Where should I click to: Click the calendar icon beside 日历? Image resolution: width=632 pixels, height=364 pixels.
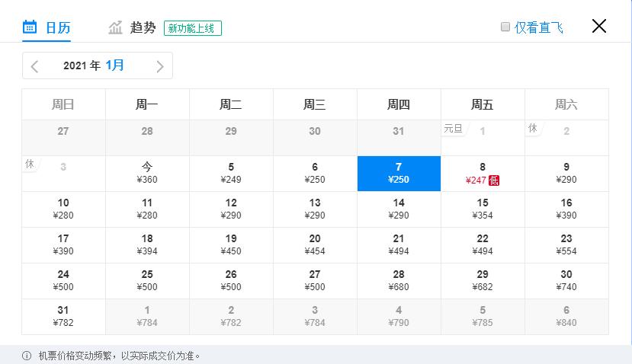click(30, 27)
